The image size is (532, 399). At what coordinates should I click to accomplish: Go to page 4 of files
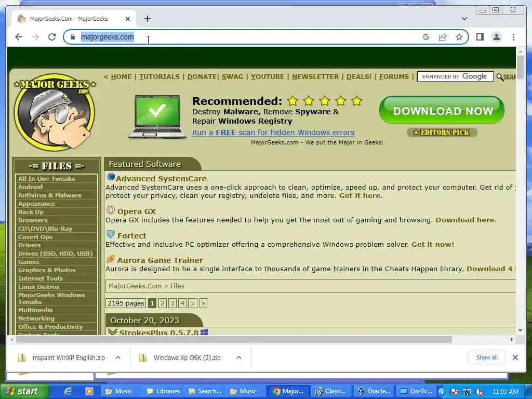pyautogui.click(x=182, y=303)
